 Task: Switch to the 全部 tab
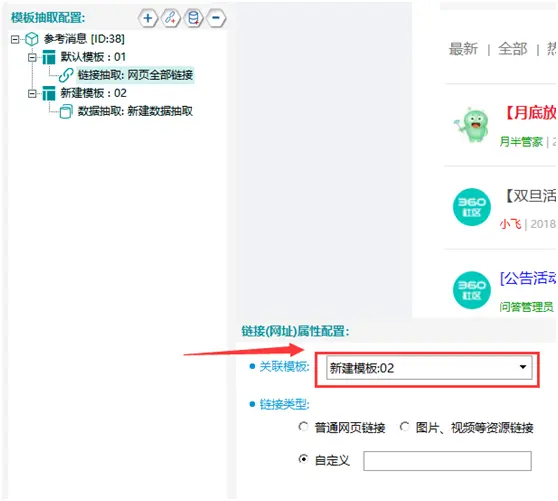click(512, 49)
